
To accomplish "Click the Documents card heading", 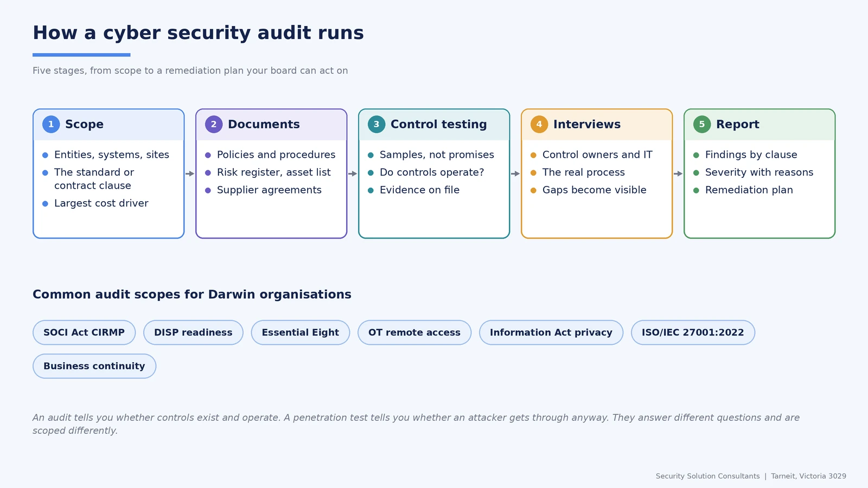I will (264, 124).
